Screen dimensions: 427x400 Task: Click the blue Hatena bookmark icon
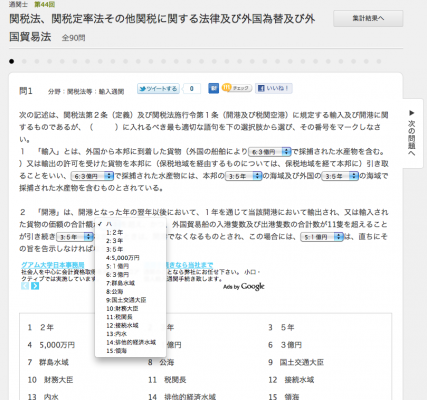pyautogui.click(x=213, y=88)
